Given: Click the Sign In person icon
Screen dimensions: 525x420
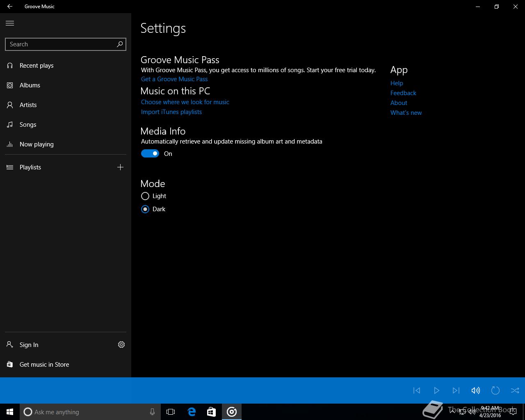Looking at the screenshot, I should 10,345.
